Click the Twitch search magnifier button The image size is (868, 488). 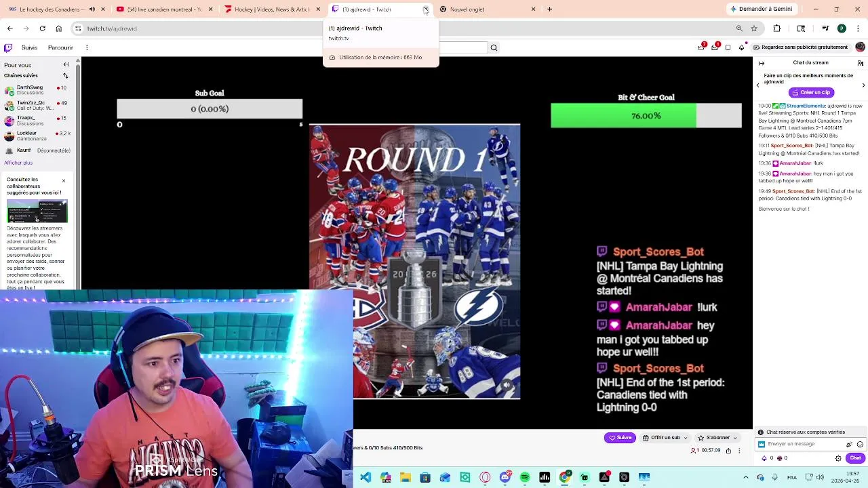(x=494, y=47)
